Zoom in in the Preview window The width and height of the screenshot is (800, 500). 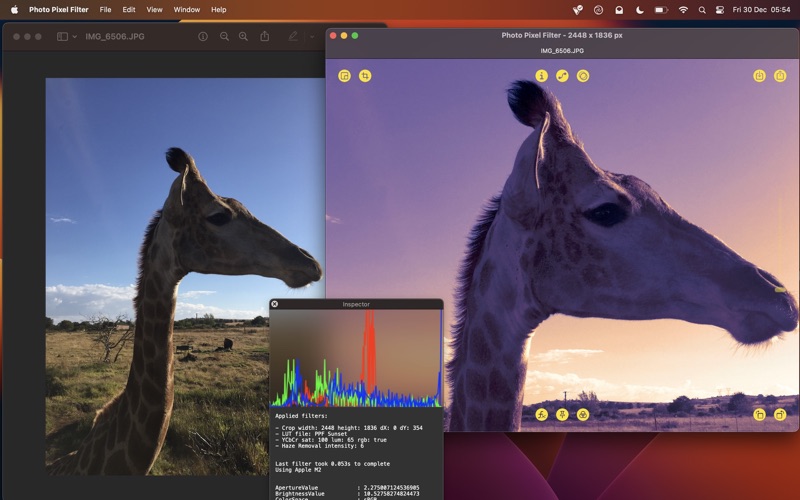click(x=243, y=37)
